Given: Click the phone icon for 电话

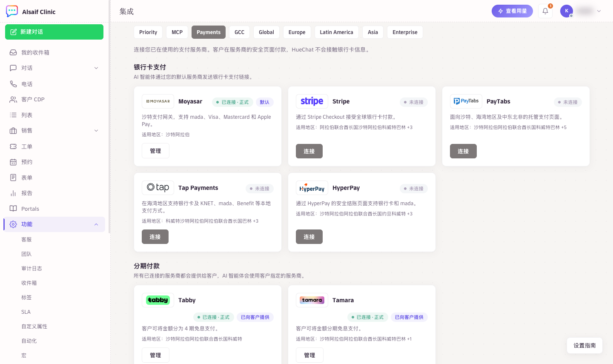Looking at the screenshot, I should [x=13, y=84].
